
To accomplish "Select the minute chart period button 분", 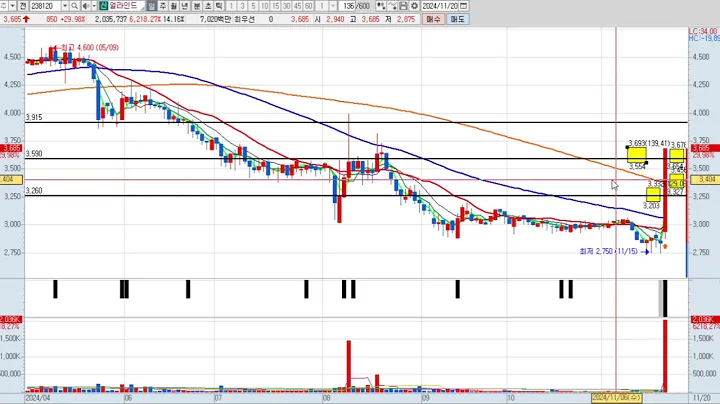I will click(197, 6).
